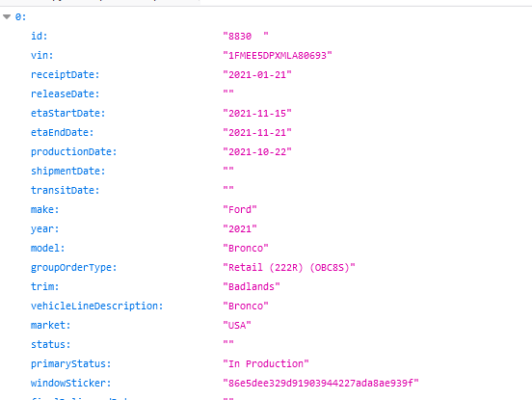The image size is (532, 400).
Task: Click the make value Ford
Action: tap(240, 210)
